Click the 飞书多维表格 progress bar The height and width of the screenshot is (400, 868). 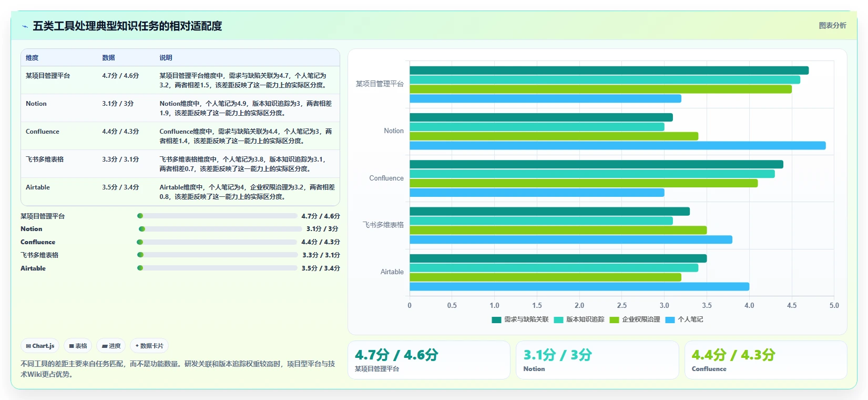pyautogui.click(x=217, y=255)
